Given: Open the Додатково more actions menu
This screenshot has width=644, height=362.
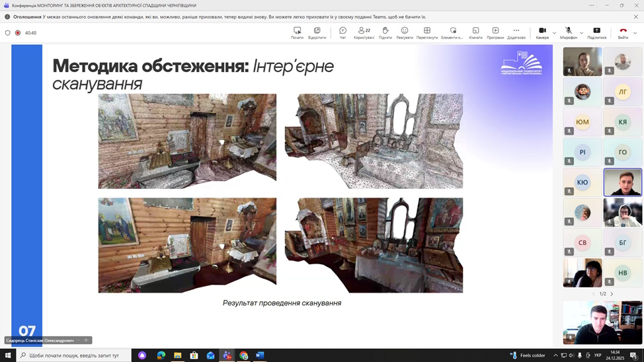Looking at the screenshot, I should tap(516, 32).
